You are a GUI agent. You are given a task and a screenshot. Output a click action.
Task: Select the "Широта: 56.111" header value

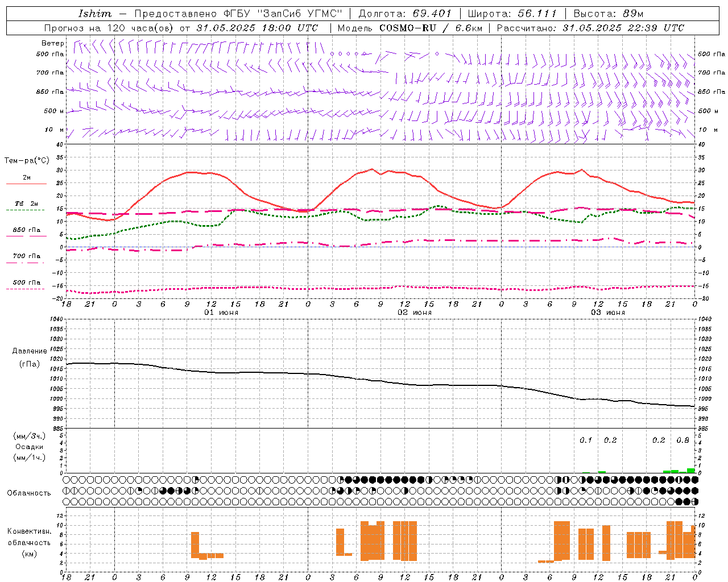click(x=512, y=14)
